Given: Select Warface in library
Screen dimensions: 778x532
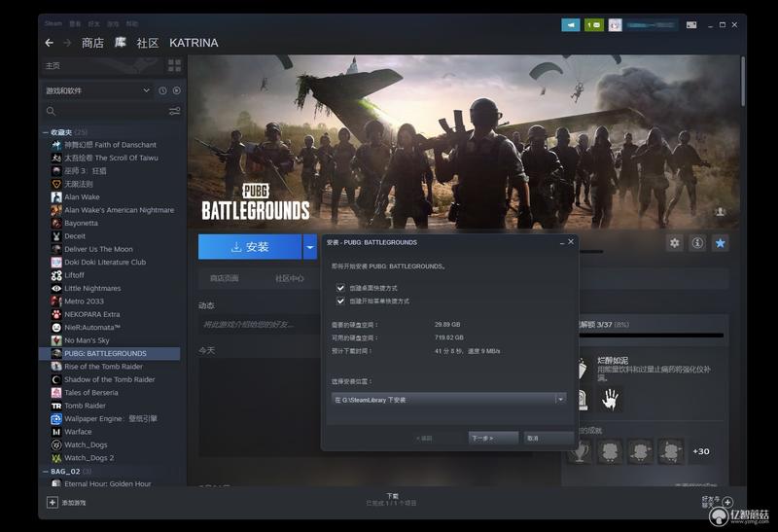Looking at the screenshot, I should coord(71,432).
